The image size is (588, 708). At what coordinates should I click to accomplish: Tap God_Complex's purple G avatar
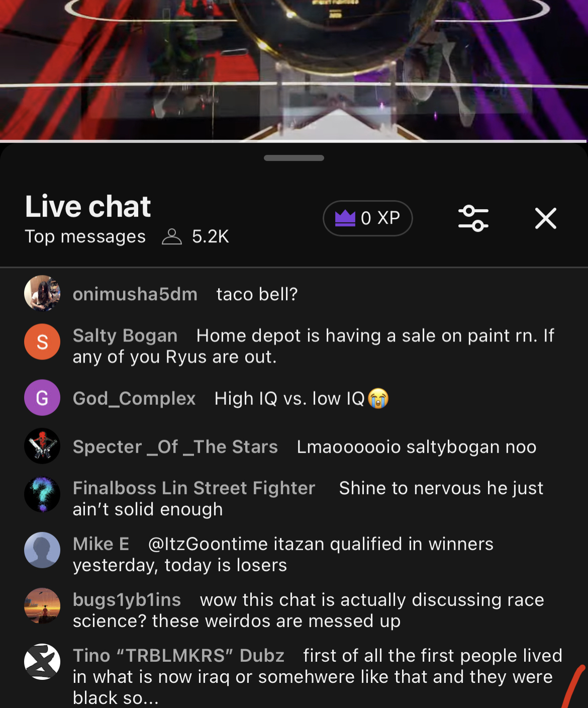(x=42, y=398)
